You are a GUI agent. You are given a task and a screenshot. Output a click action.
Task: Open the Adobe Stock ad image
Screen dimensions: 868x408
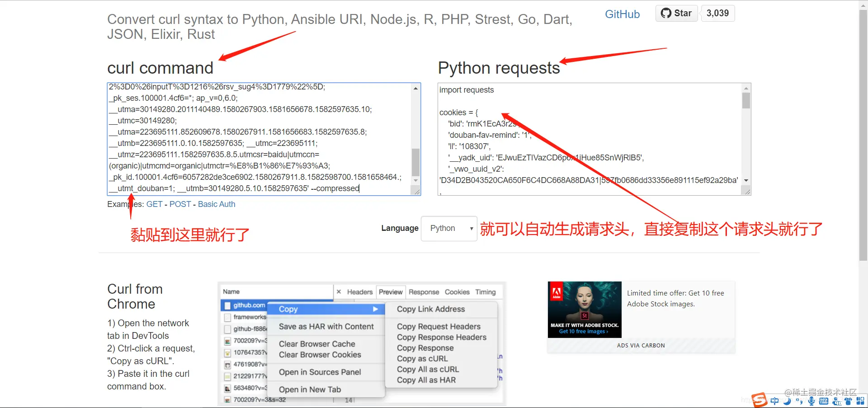coord(585,310)
